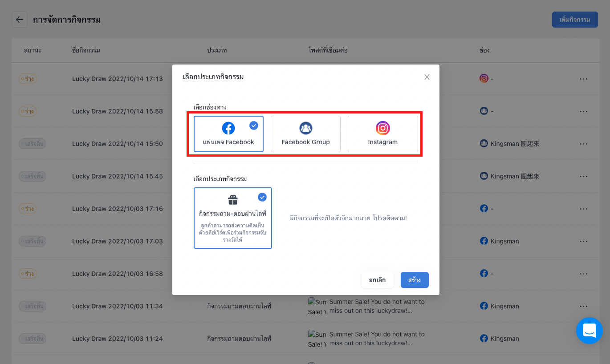
Task: Click Lucky Draw 2022/10/14 15:45 name
Action: 118,176
